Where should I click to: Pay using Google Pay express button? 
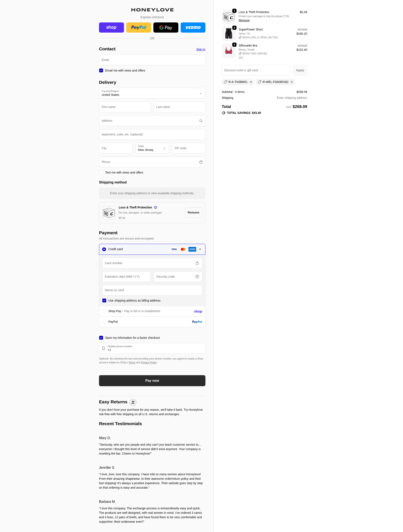point(166,28)
